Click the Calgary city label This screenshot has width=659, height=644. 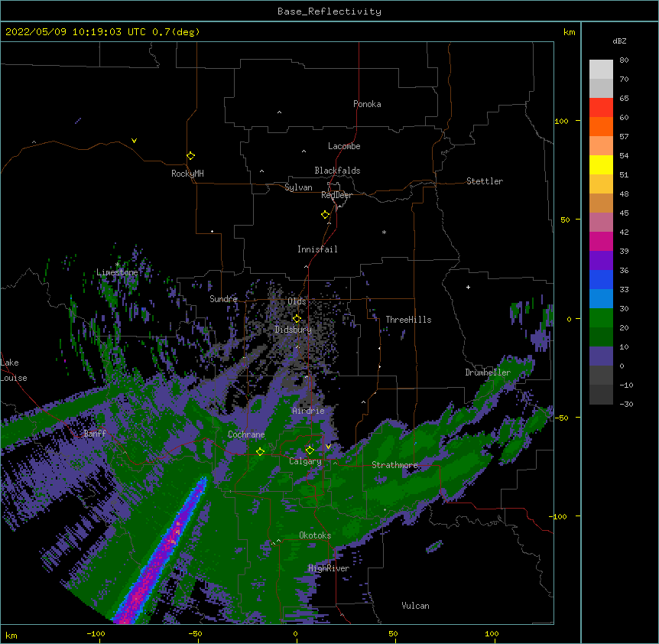click(x=305, y=461)
